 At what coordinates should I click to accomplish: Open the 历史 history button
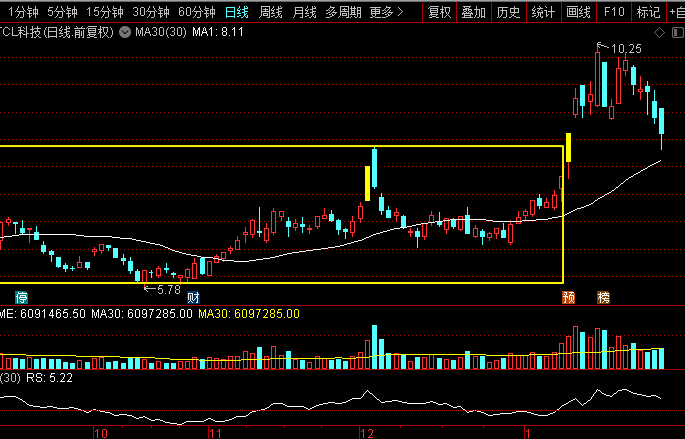pos(509,12)
